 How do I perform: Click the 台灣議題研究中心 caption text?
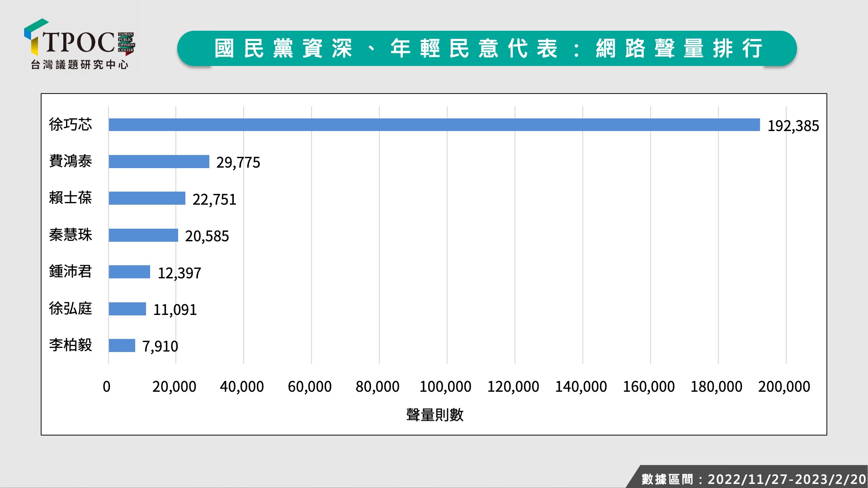(x=80, y=65)
